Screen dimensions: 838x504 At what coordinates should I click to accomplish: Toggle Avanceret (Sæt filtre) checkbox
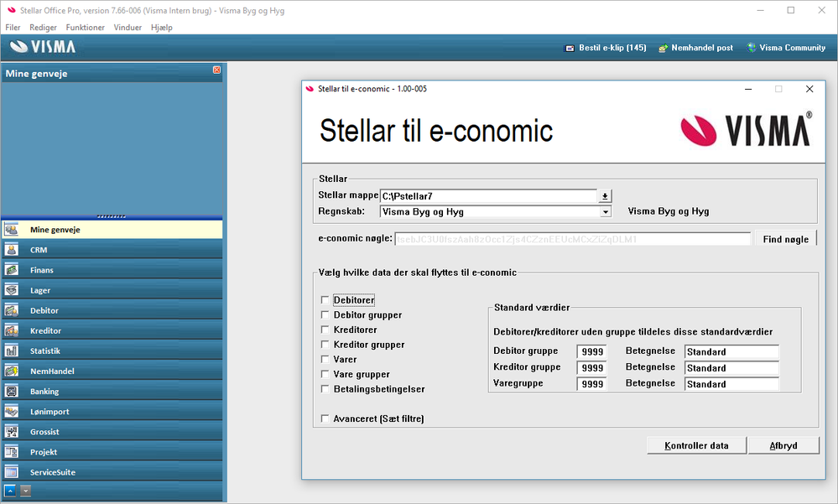pyautogui.click(x=325, y=418)
